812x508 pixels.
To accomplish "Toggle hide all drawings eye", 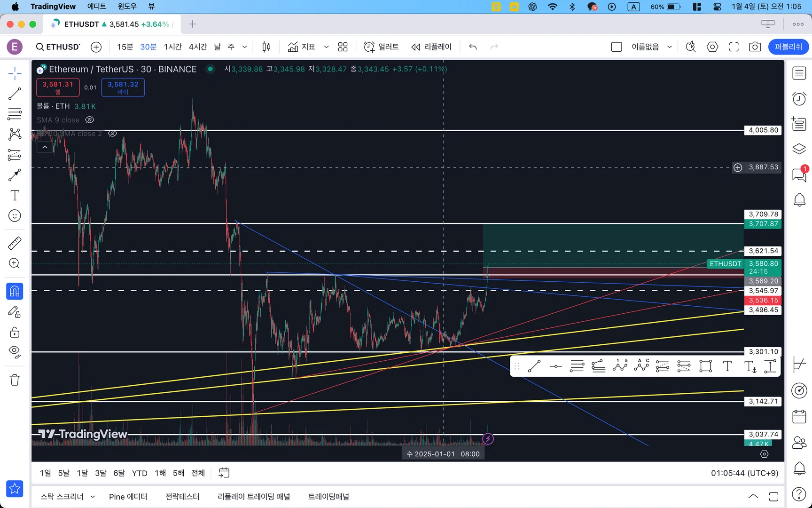I will tap(15, 352).
